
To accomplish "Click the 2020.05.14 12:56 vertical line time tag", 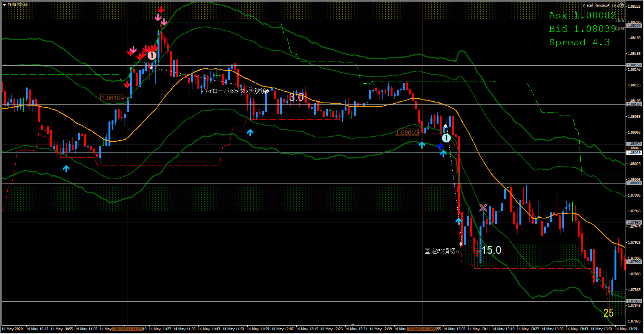I will coord(422,329).
